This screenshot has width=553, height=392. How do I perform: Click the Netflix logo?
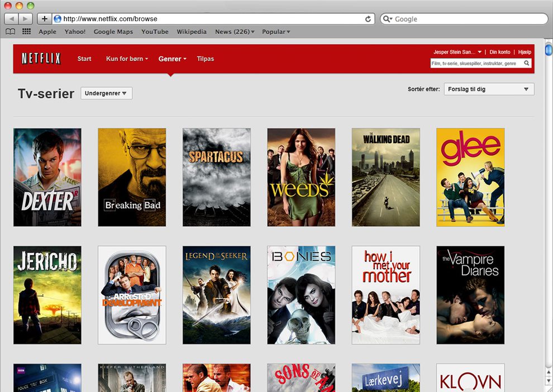tap(41, 59)
